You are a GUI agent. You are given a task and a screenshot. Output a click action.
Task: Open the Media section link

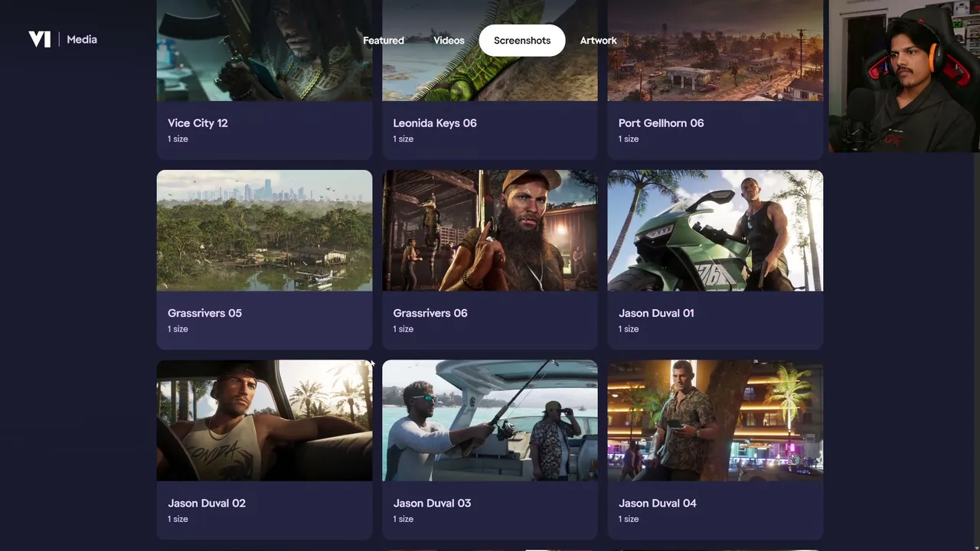click(82, 39)
